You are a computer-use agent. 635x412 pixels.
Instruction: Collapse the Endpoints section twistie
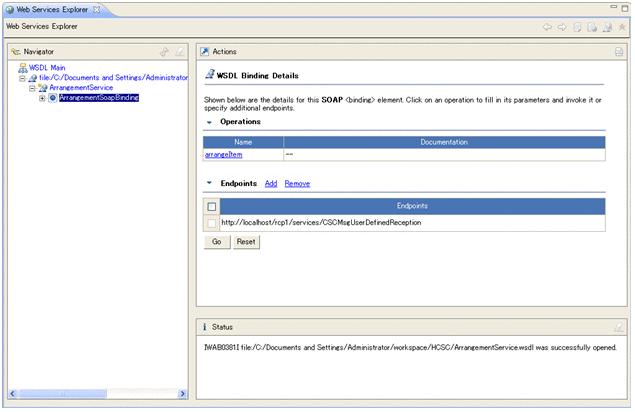point(210,184)
